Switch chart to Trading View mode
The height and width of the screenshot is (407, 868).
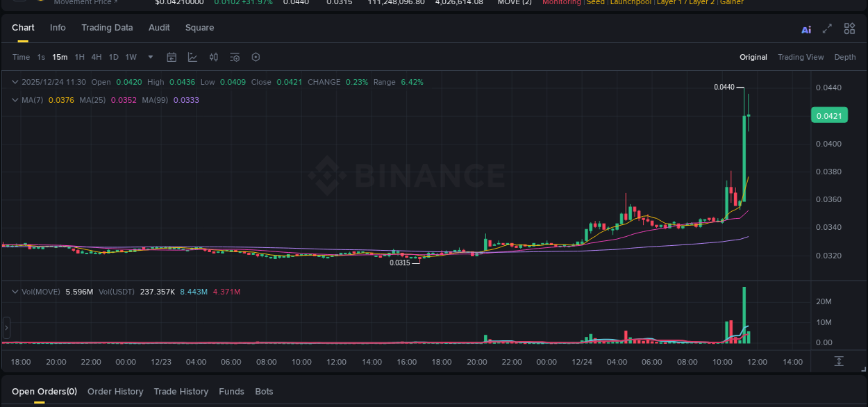pyautogui.click(x=801, y=57)
